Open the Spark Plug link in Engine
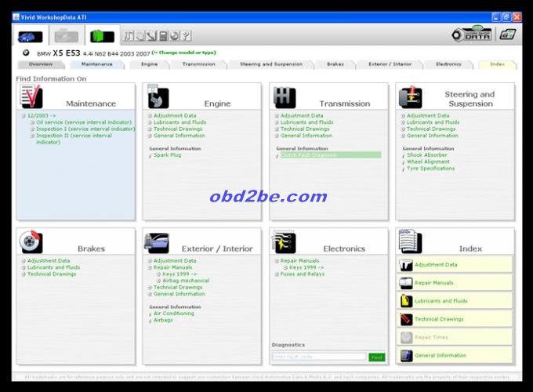The width and height of the screenshot is (533, 392). (x=168, y=155)
